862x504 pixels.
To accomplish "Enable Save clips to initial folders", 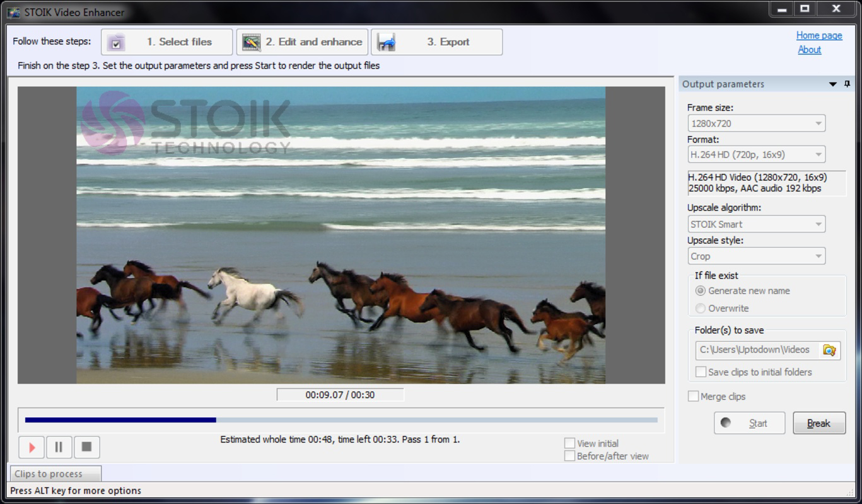I will coord(754,372).
